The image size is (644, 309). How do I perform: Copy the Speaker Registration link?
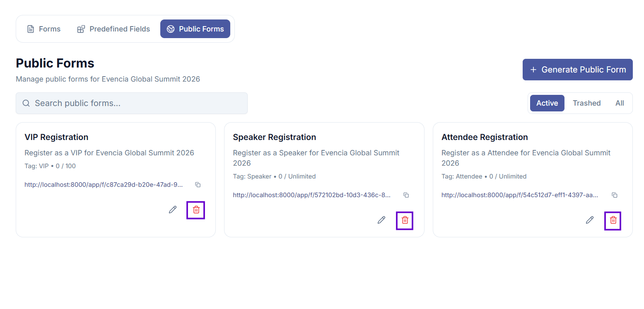(406, 195)
